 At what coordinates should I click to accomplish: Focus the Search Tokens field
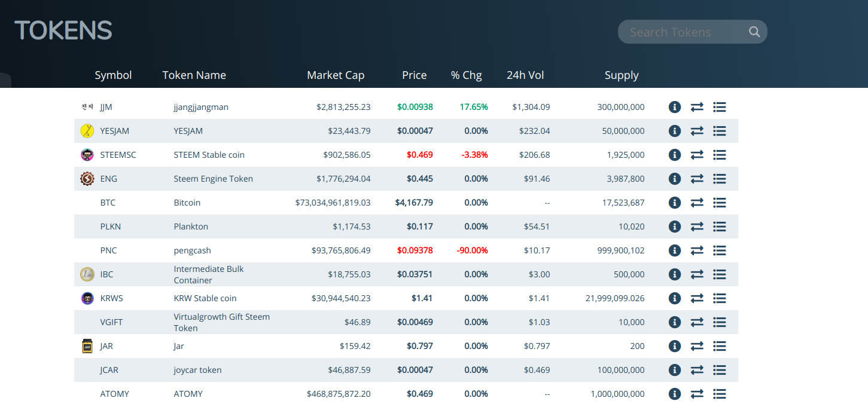[x=692, y=32]
